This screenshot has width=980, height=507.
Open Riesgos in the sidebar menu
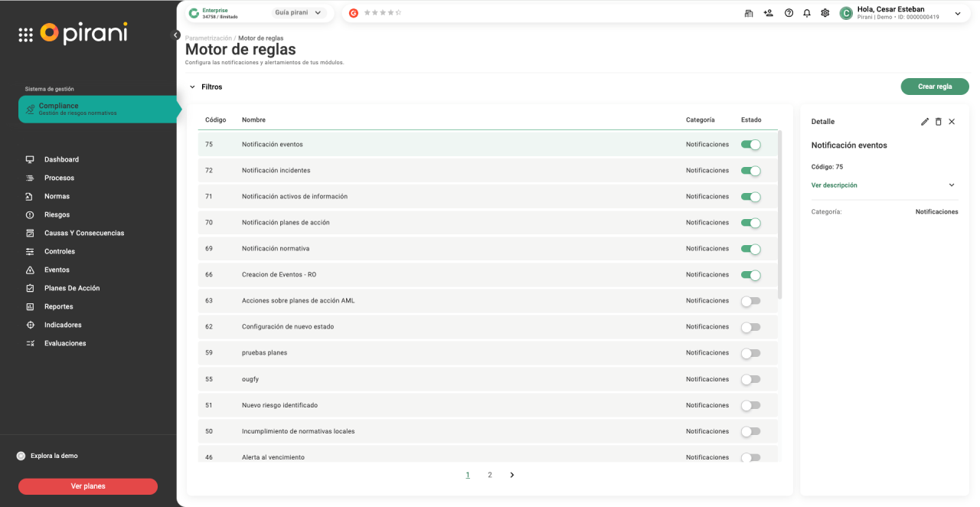[x=57, y=215]
